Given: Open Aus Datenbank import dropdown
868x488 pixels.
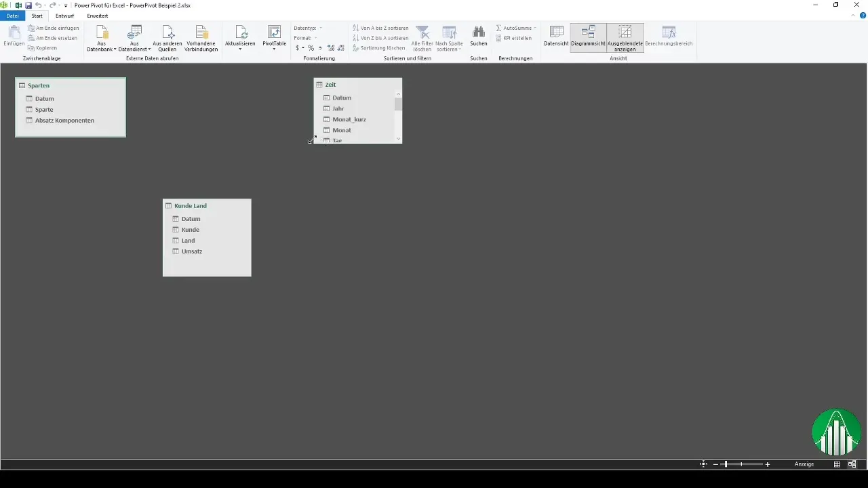Looking at the screenshot, I should tap(102, 39).
